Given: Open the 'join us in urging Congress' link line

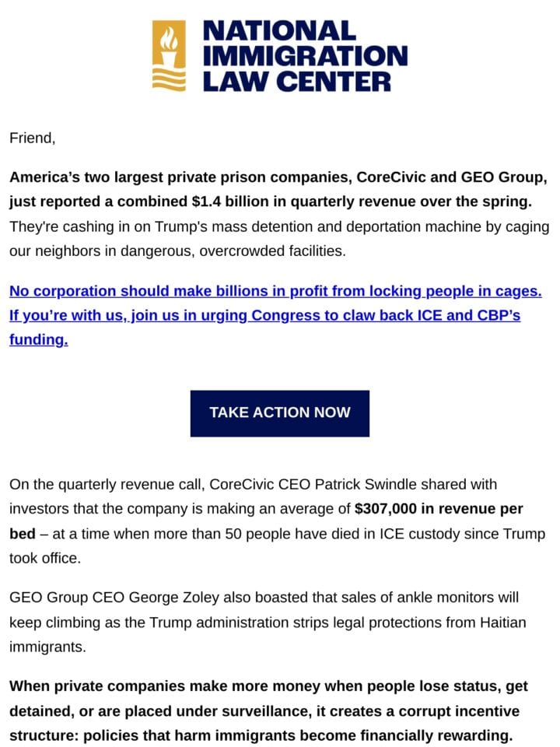Looking at the screenshot, I should [x=264, y=315].
